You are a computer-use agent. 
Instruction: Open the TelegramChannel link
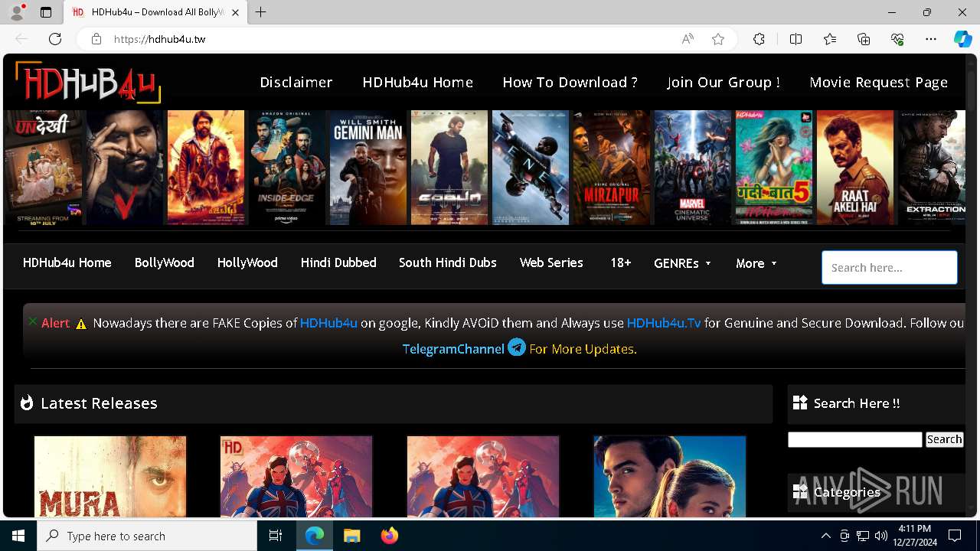[453, 349]
